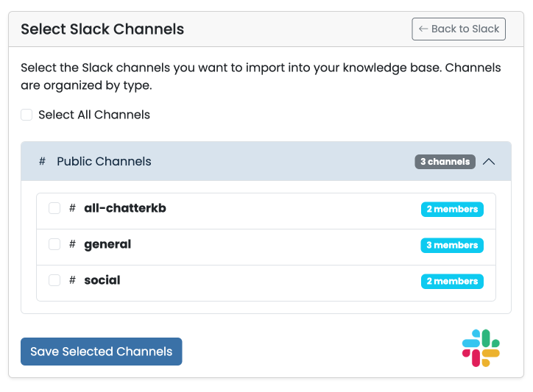Viewport: 533px width, 392px height.
Task: Click the hash icon next to all-chatterkb
Action: coord(72,208)
